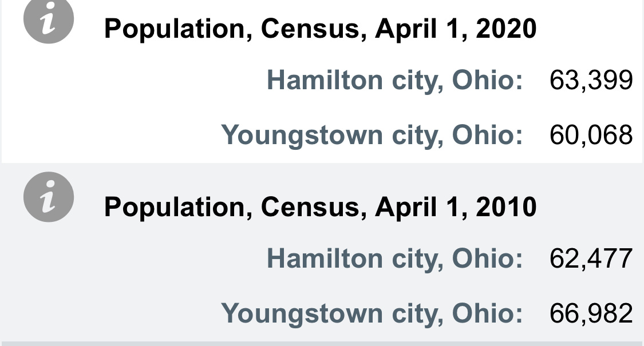This screenshot has height=346, width=644.
Task: Click the value 63,399 for Hamilton
Action: click(591, 81)
